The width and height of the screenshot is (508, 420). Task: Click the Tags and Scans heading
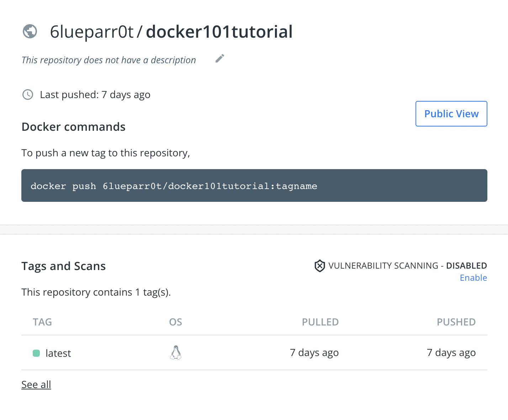click(x=64, y=266)
